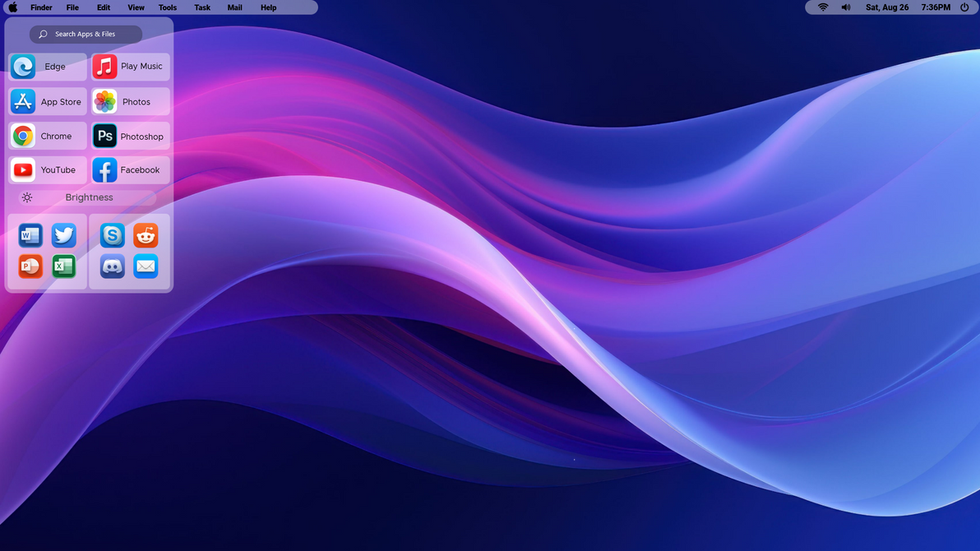
Task: Open YouTube
Action: click(47, 169)
